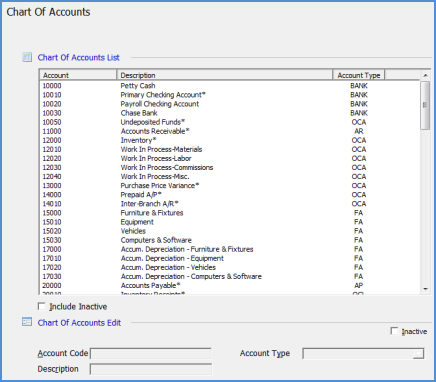
Task: Select the Accounts Receivable row
Action: [230, 131]
